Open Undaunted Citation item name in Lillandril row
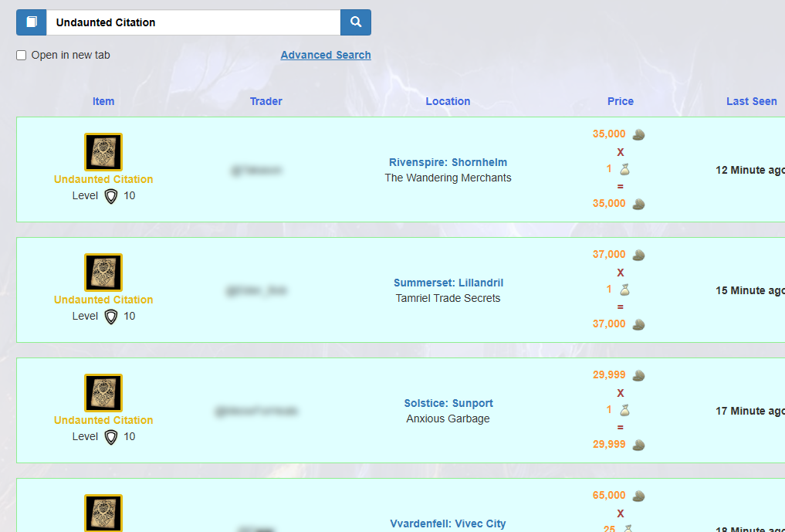785x532 pixels. (x=103, y=300)
